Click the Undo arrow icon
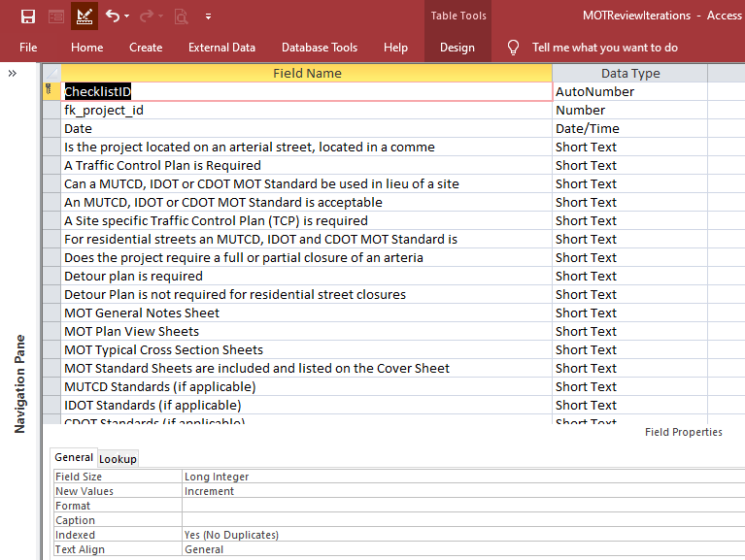Screen dimensions: 745x560 [112, 16]
